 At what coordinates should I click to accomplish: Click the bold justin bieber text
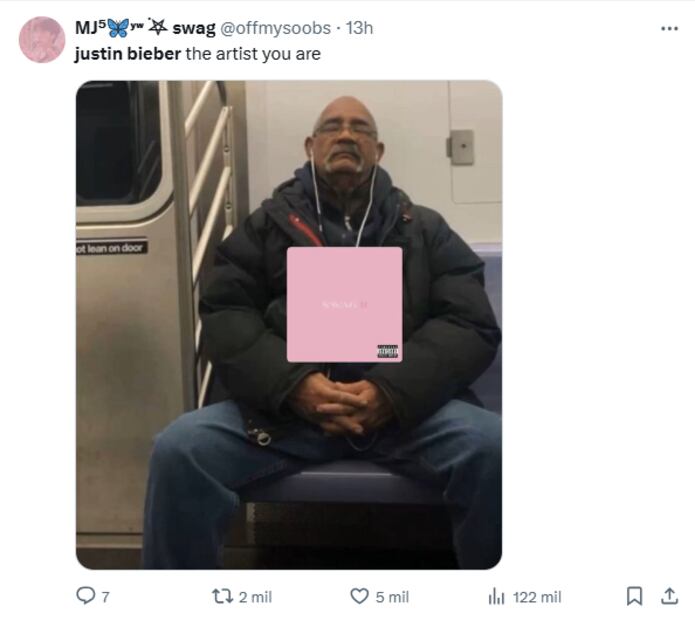click(128, 54)
